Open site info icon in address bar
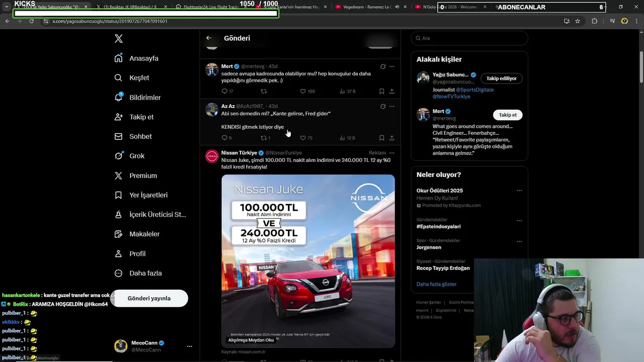This screenshot has height=362, width=644. point(46,21)
